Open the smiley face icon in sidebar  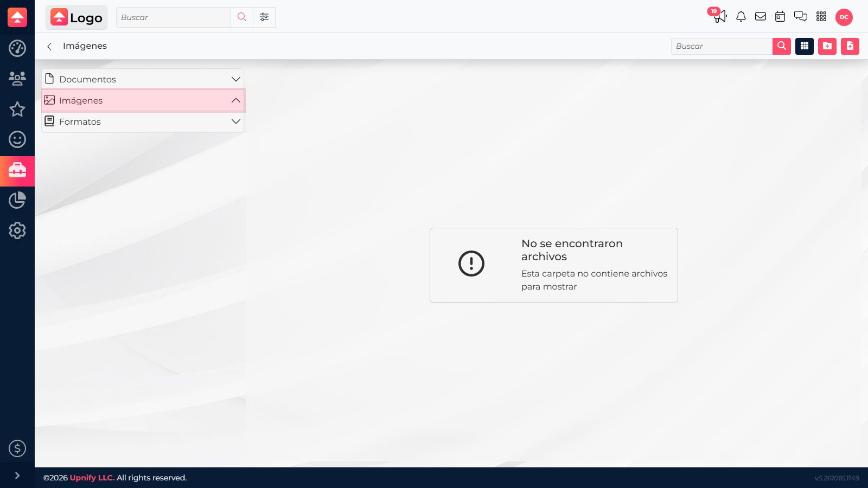(x=17, y=139)
